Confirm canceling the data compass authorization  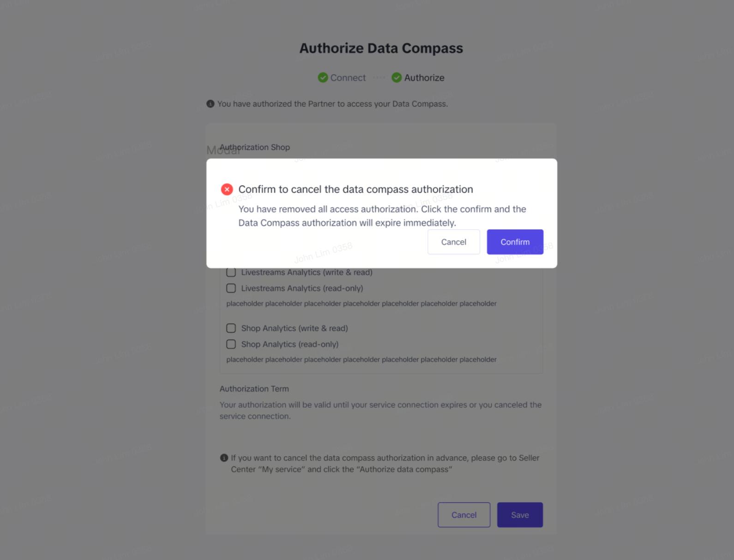coord(515,242)
